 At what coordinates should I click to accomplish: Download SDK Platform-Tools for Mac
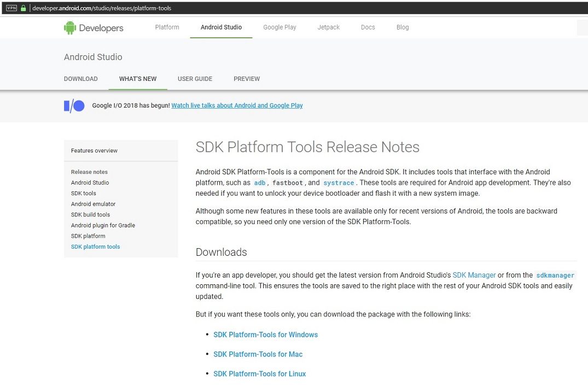pos(258,354)
